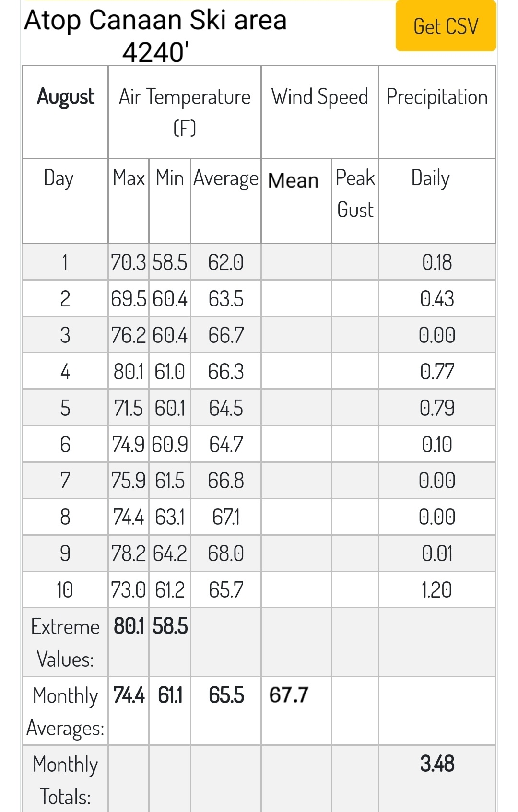Click the Air Temperature (F) column header
This screenshot has width=518, height=812.
185,112
